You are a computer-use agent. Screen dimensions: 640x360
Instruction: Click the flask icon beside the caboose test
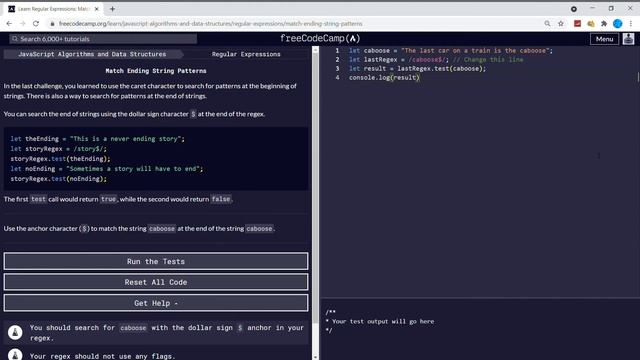click(x=15, y=332)
